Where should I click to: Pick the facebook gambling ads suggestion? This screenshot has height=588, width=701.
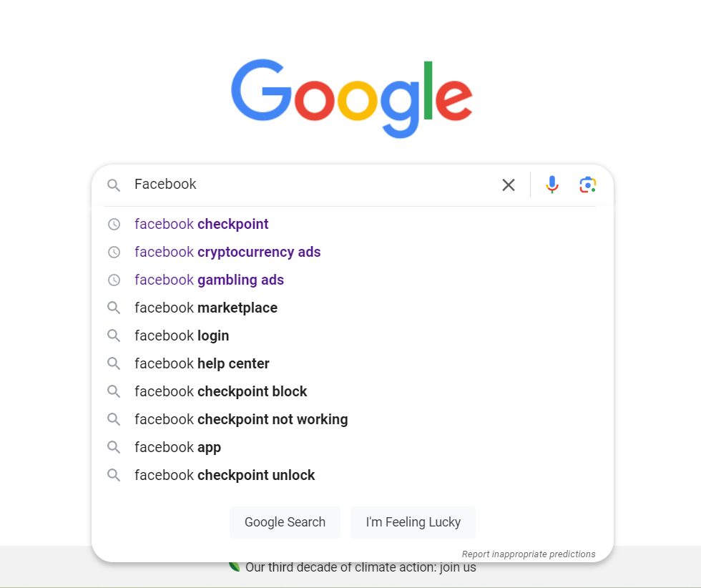click(352, 280)
